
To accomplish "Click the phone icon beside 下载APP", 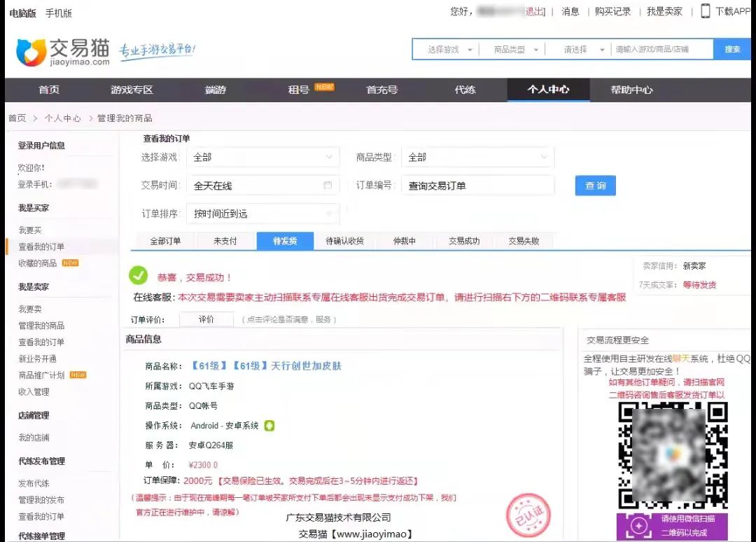I will click(x=705, y=11).
